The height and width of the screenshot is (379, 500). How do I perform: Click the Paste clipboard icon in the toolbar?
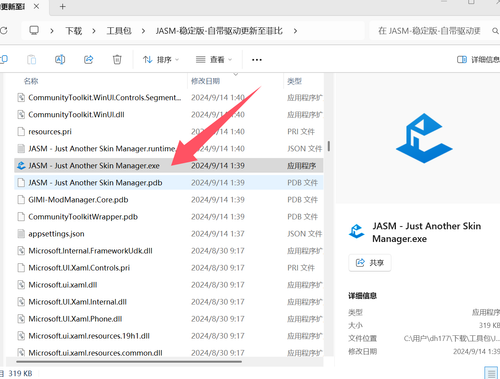point(32,60)
